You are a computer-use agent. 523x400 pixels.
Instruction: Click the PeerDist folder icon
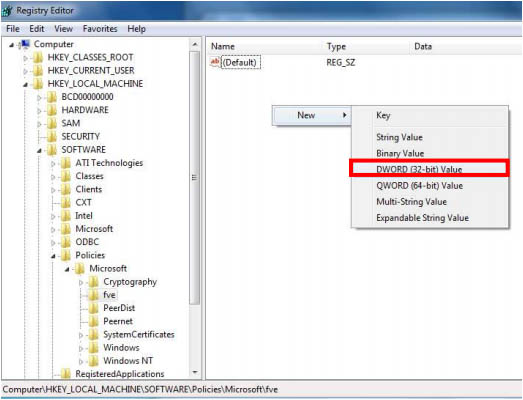[94, 308]
